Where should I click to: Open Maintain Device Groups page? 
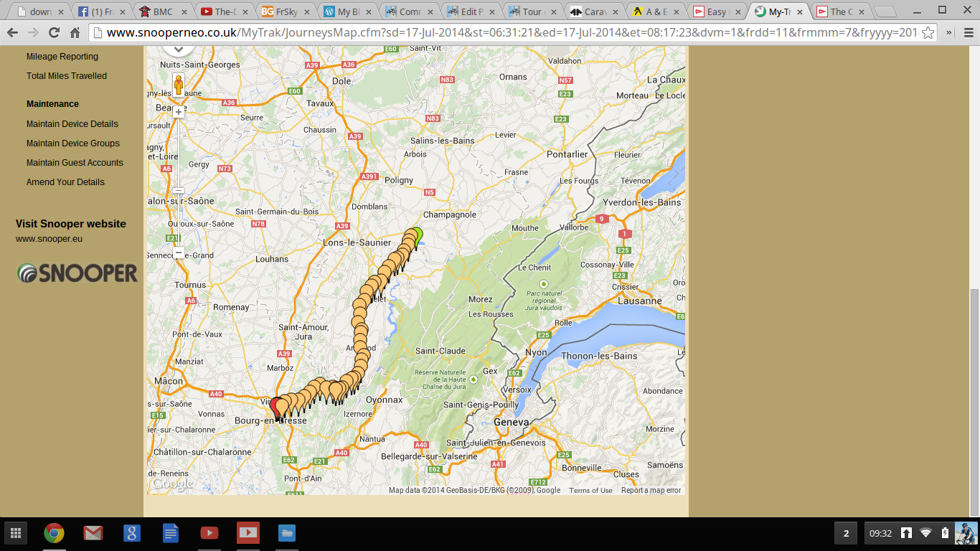(73, 143)
